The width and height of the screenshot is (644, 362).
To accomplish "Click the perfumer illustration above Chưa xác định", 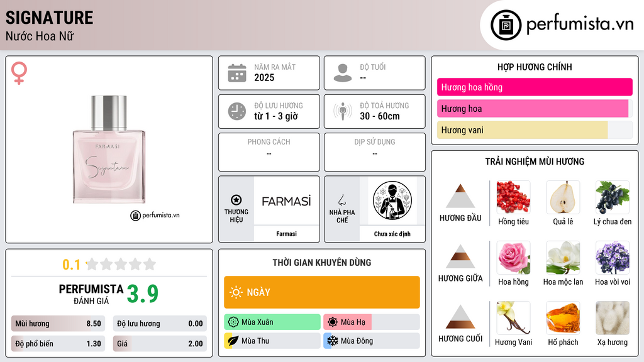I will [392, 200].
